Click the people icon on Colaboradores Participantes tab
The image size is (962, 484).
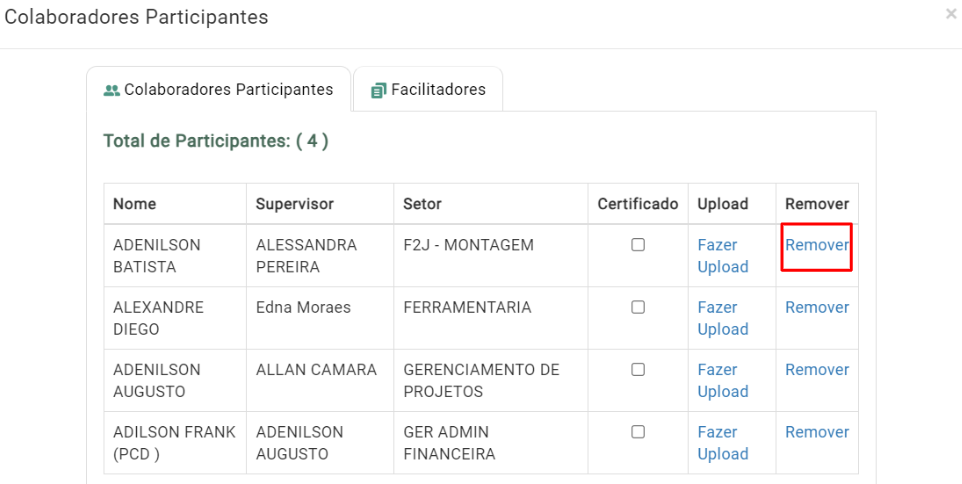click(111, 90)
